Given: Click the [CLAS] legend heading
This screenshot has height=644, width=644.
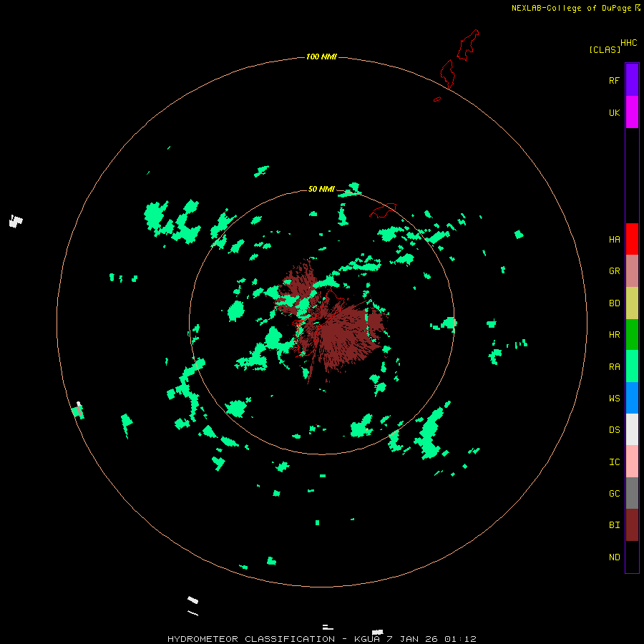Looking at the screenshot, I should [x=605, y=49].
